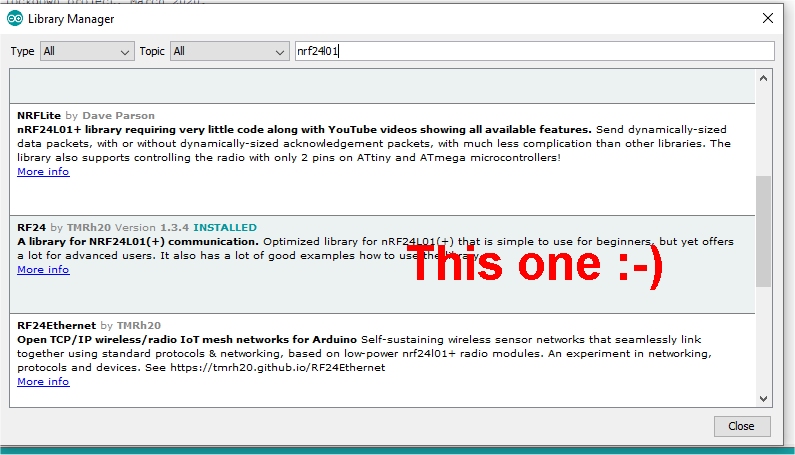Click the scrollbar up arrow

tap(764, 79)
